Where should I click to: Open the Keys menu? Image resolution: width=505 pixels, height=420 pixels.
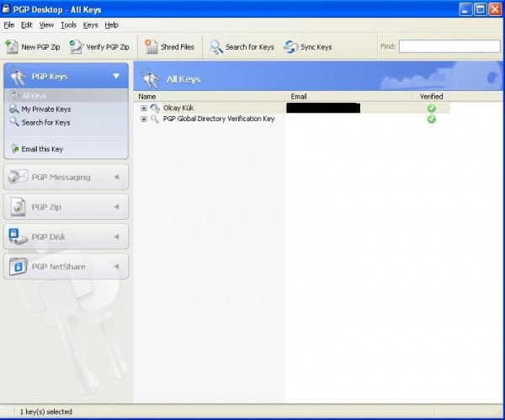pos(91,24)
